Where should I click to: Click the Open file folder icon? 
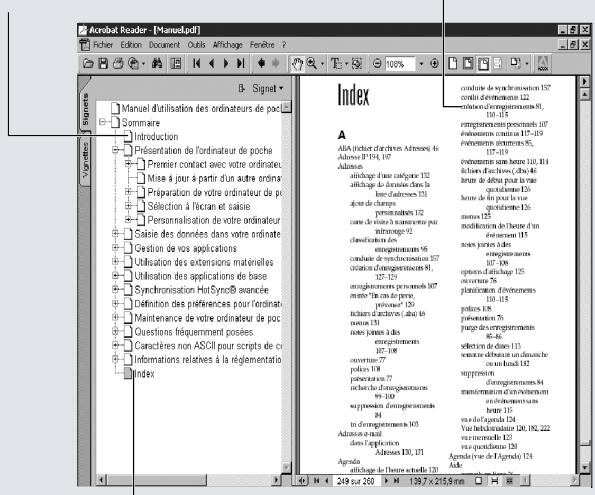[88, 64]
